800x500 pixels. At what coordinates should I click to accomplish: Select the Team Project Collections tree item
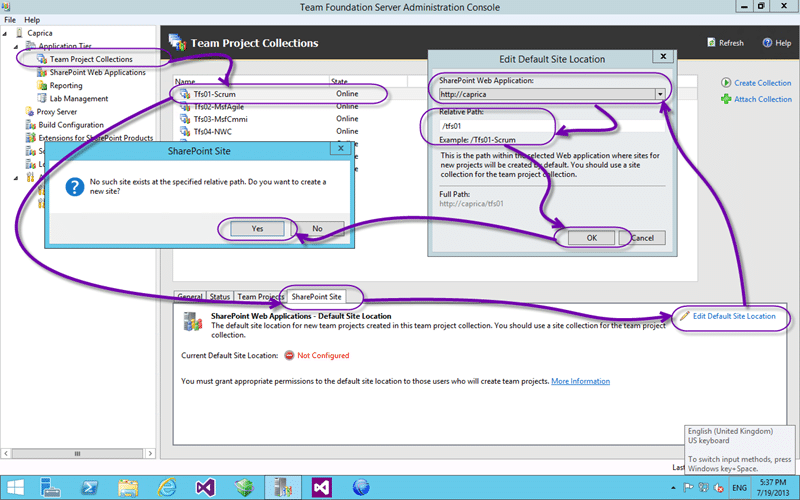(x=91, y=59)
